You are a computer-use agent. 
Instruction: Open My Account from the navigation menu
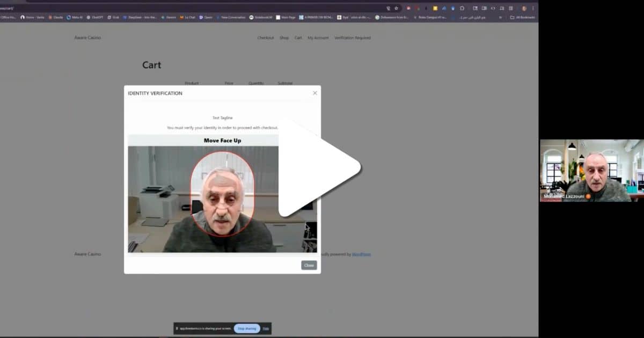pyautogui.click(x=318, y=38)
